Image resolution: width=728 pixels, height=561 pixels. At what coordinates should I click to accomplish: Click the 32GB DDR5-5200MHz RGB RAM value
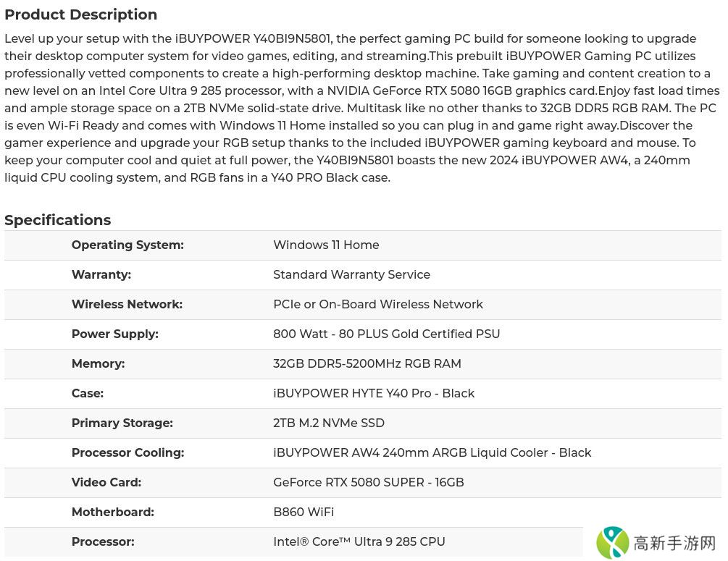click(x=367, y=364)
